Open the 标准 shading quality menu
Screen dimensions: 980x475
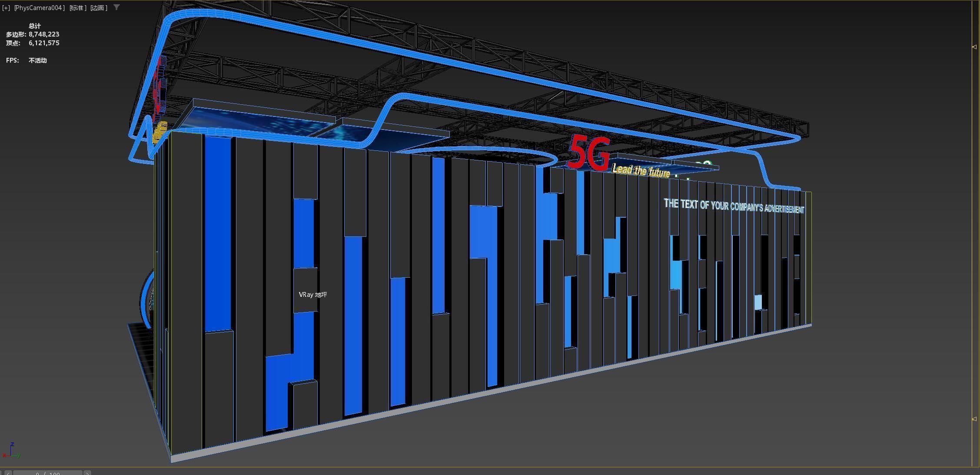(78, 8)
